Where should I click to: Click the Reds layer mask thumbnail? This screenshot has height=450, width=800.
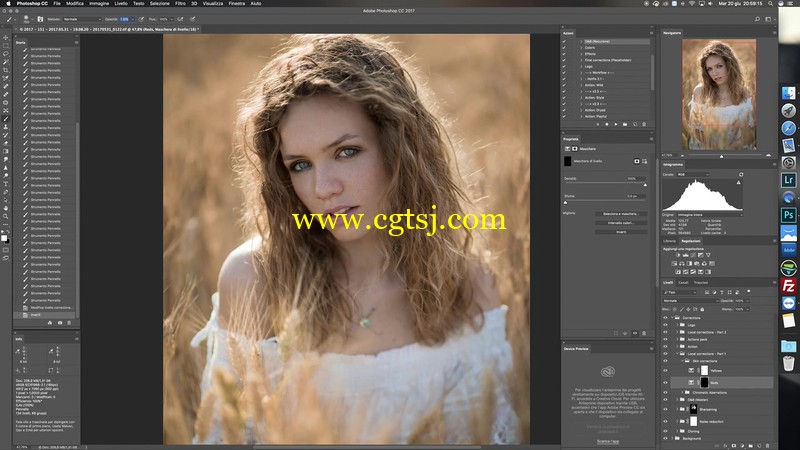(x=705, y=382)
